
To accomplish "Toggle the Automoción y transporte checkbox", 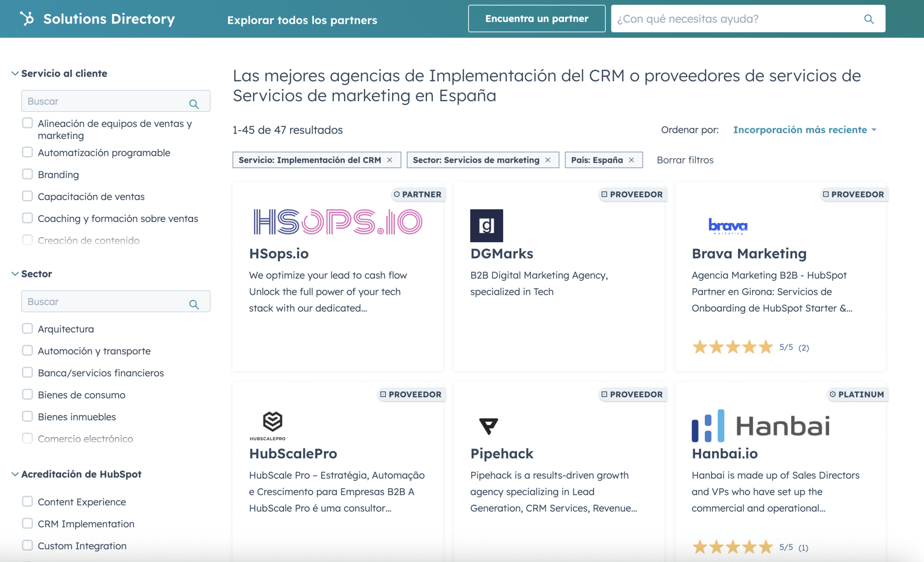I will 27,350.
